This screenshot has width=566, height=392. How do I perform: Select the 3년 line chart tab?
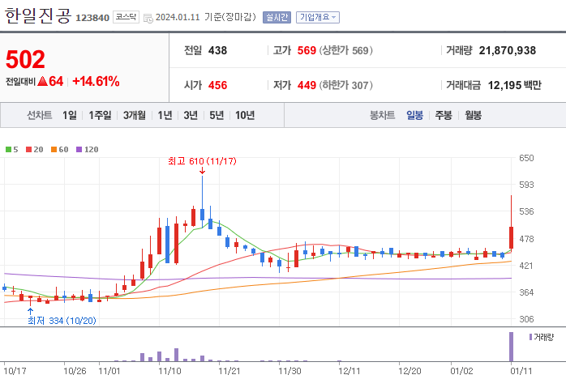click(191, 115)
